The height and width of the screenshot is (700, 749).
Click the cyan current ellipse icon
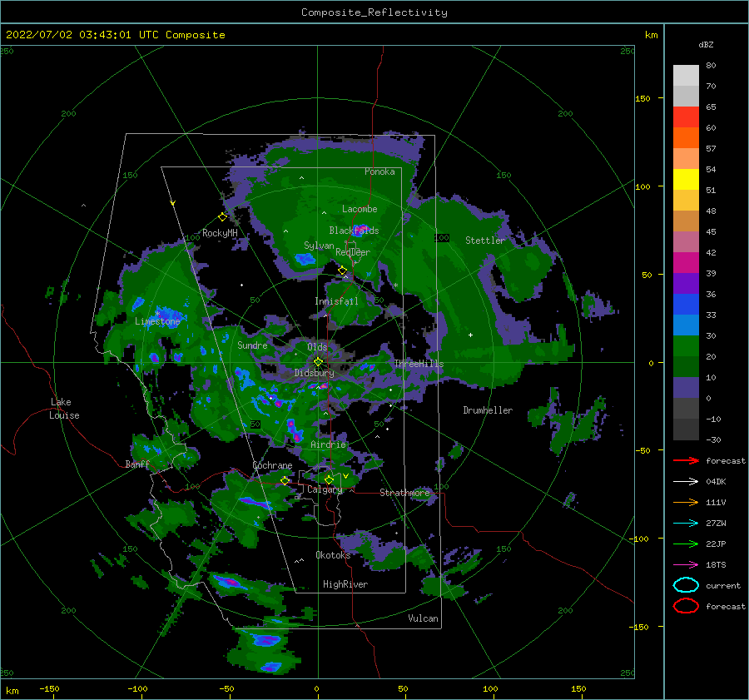[686, 585]
